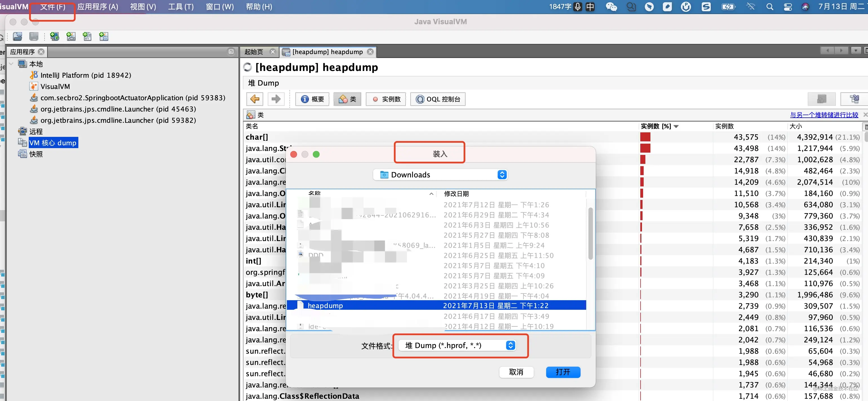Image resolution: width=868 pixels, height=401 pixels.
Task: Go forward with the right arrow button
Action: click(276, 99)
